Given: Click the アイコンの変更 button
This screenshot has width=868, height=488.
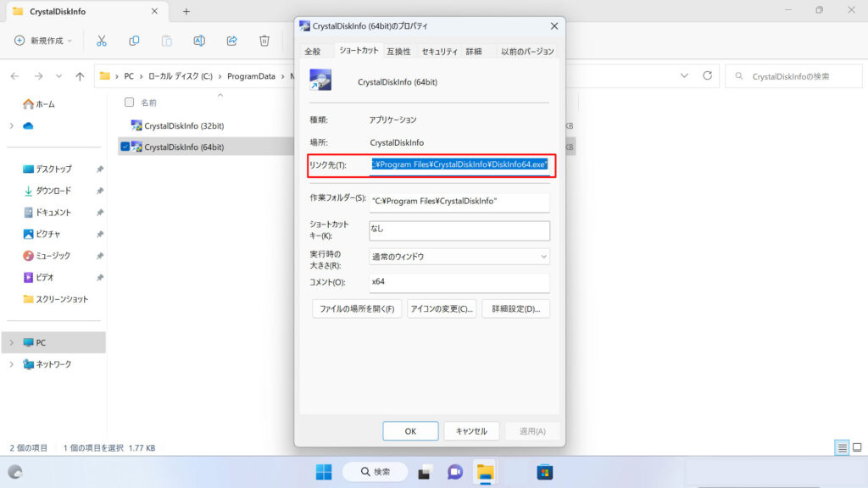Looking at the screenshot, I should click(442, 308).
